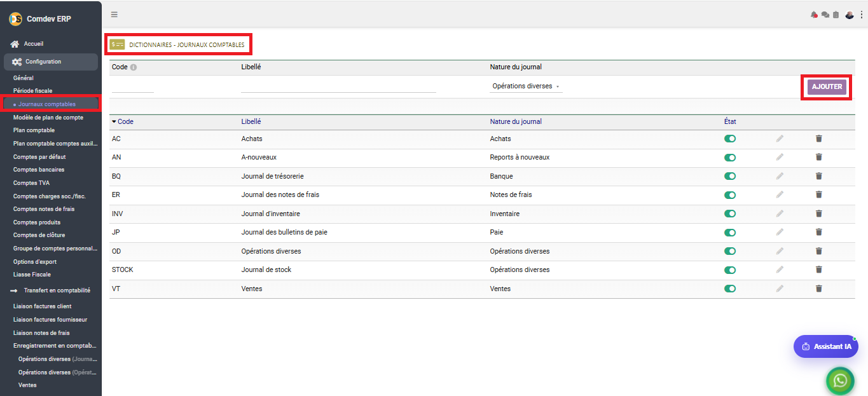The width and height of the screenshot is (868, 396).
Task: Open the user avatar menu
Action: [x=850, y=15]
